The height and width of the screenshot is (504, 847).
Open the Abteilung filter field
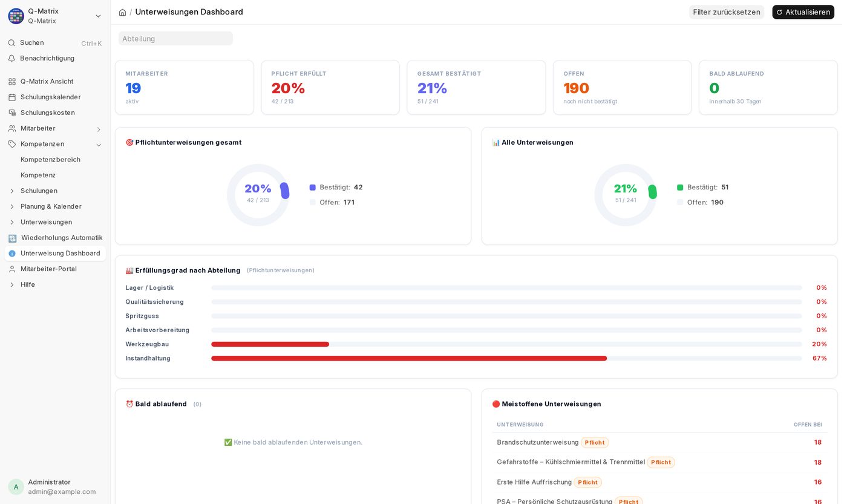point(175,39)
